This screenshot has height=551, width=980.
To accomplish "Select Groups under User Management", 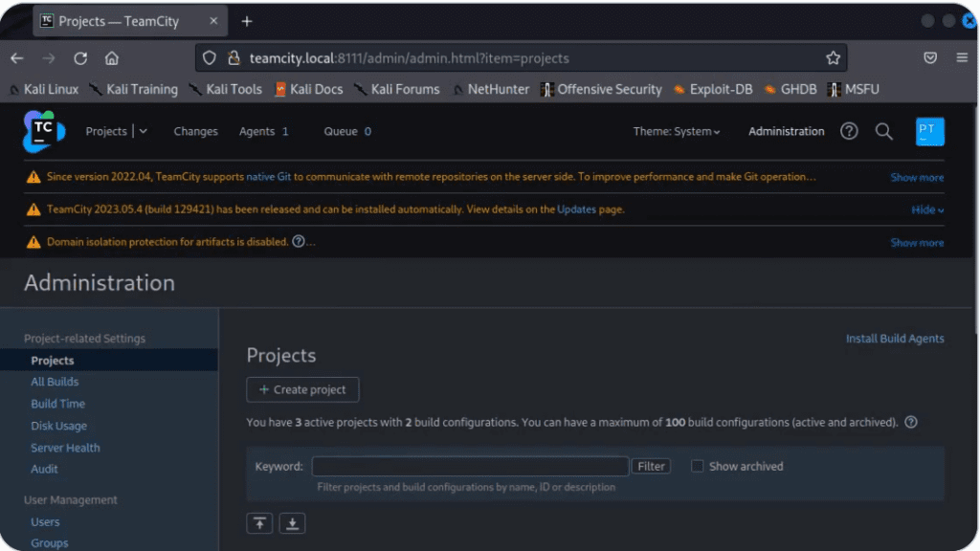I will 50,543.
